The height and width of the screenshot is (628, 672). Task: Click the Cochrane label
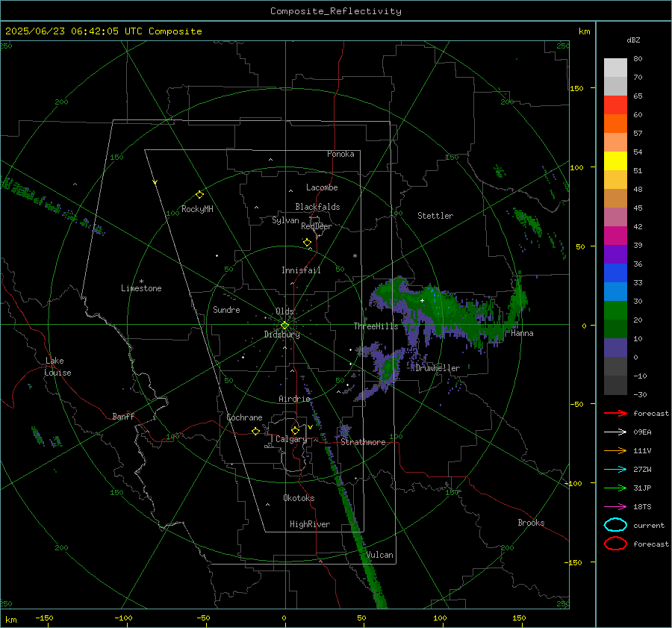coord(244,417)
